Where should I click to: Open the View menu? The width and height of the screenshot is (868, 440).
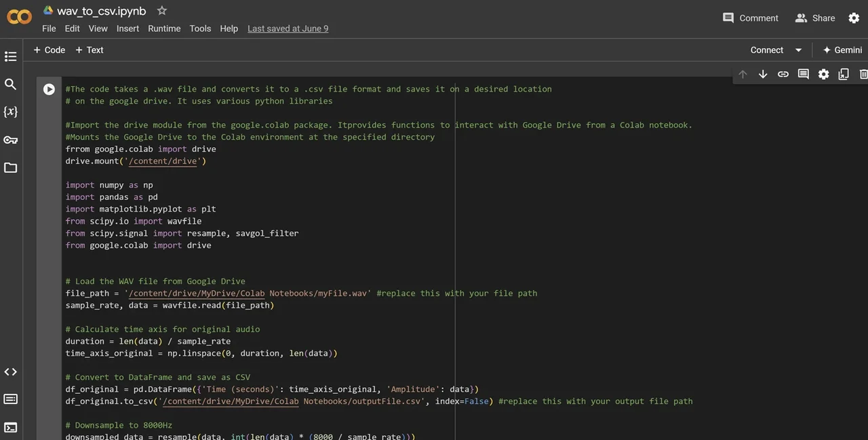pos(98,28)
